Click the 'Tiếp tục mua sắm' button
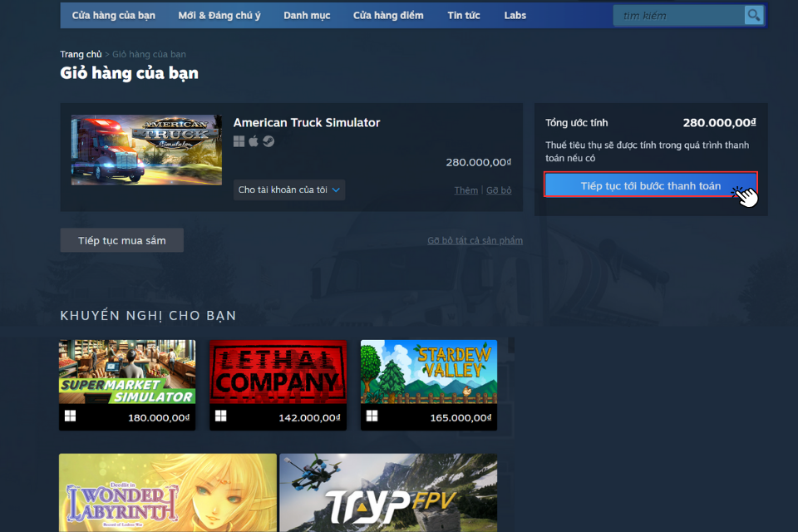798x532 pixels. pyautogui.click(x=121, y=240)
